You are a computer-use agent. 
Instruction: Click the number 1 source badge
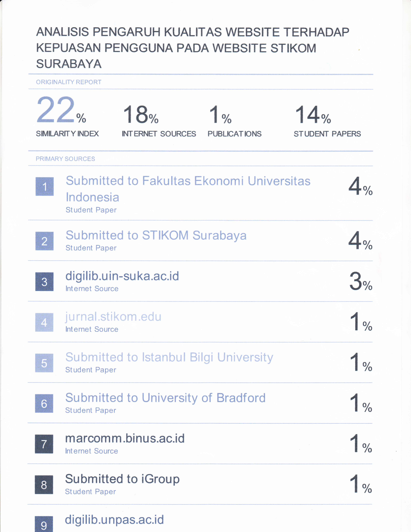(x=44, y=186)
